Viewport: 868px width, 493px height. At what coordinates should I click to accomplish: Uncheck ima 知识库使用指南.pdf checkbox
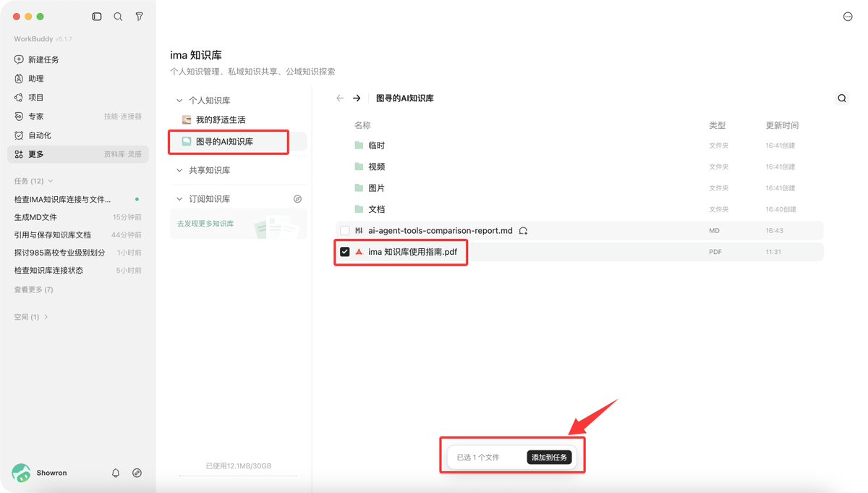pos(345,252)
